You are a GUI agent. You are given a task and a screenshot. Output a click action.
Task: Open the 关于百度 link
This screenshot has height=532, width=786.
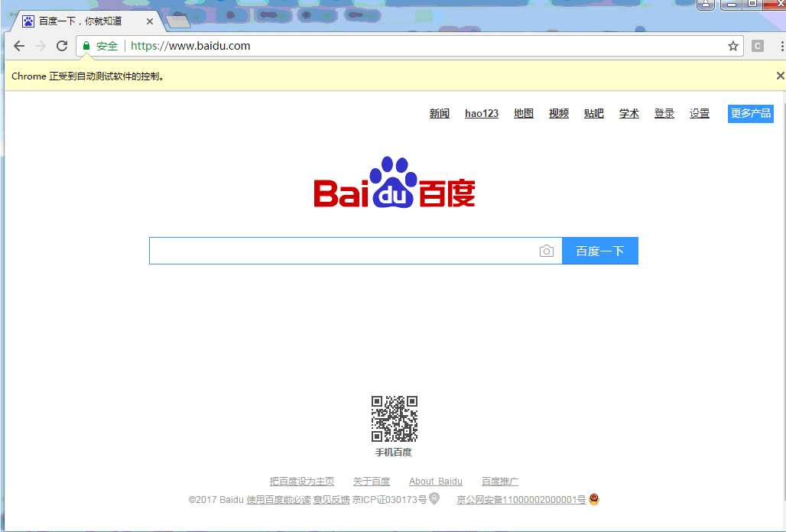point(372,482)
